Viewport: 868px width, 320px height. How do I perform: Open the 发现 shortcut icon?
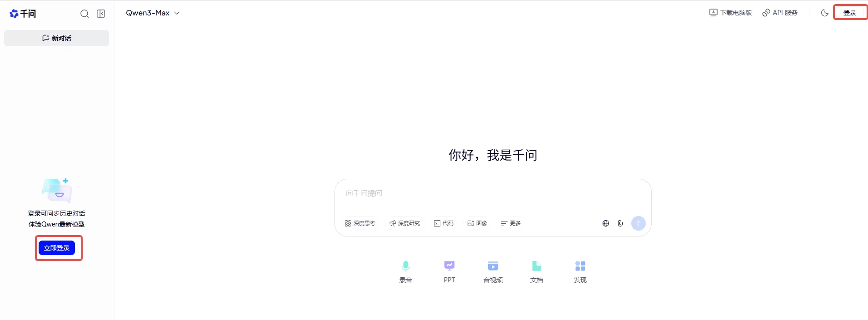click(580, 271)
